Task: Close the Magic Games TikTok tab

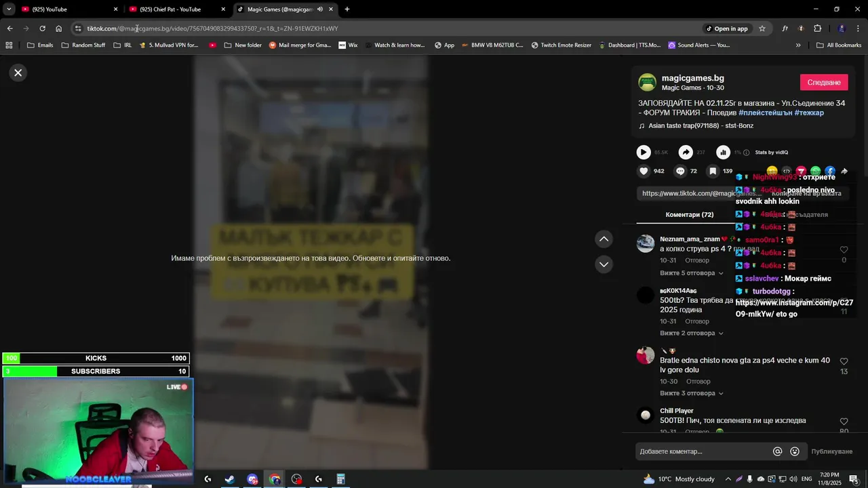Action: pyautogui.click(x=331, y=9)
